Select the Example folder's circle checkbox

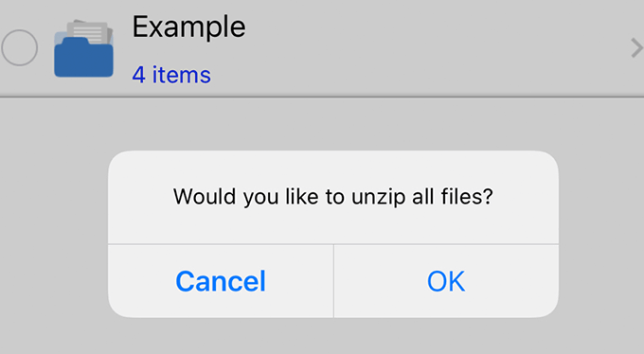point(20,47)
